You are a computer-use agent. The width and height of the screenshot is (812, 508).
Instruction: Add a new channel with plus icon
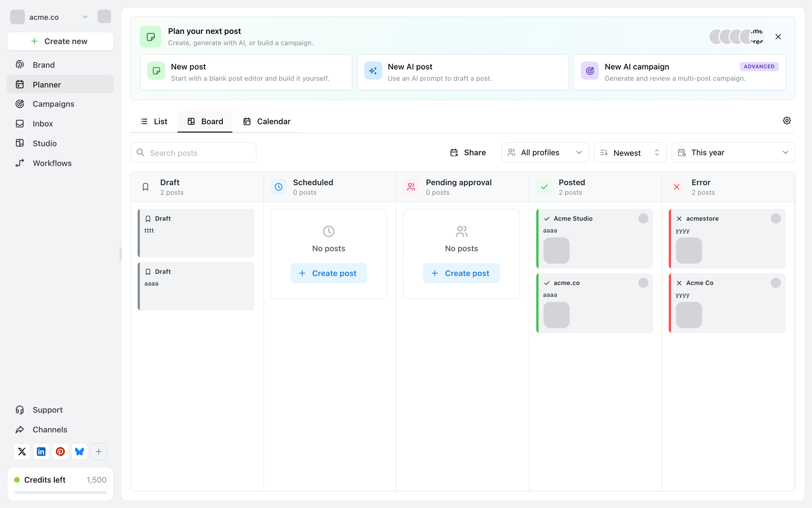pos(99,452)
